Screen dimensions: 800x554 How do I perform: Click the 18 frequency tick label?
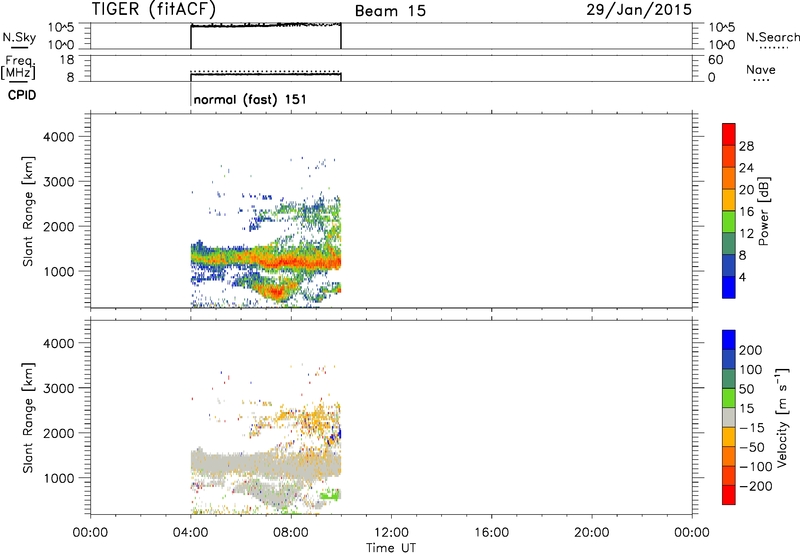coord(66,60)
